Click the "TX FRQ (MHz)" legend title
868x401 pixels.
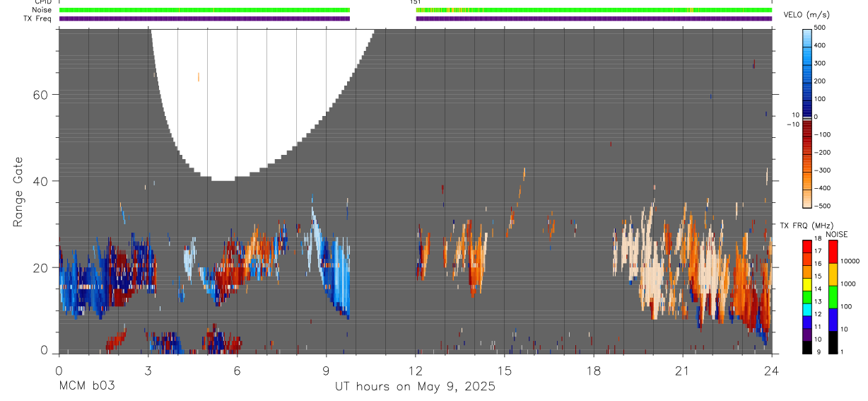[807, 226]
